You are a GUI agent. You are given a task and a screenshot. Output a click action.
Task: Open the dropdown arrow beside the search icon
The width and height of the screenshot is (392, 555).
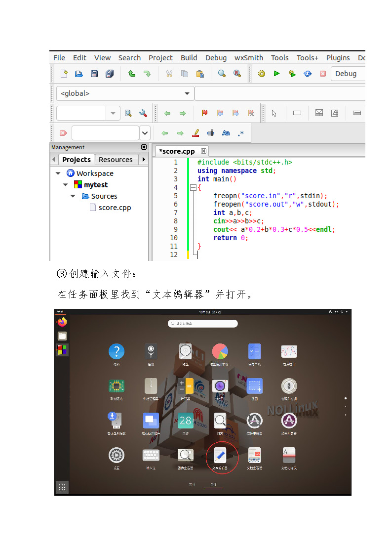coord(113,113)
